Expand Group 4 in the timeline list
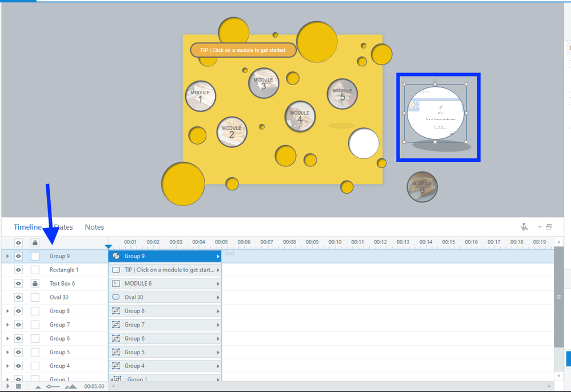Image resolution: width=571 pixels, height=392 pixels. tap(7, 366)
